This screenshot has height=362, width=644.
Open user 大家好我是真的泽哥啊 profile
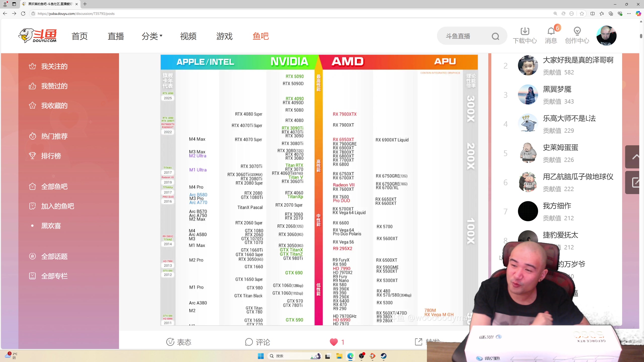pos(578,60)
